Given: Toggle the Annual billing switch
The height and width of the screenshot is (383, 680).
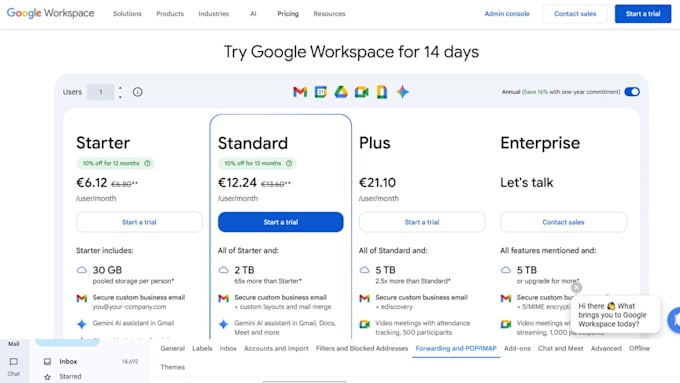Looking at the screenshot, I should pos(632,92).
